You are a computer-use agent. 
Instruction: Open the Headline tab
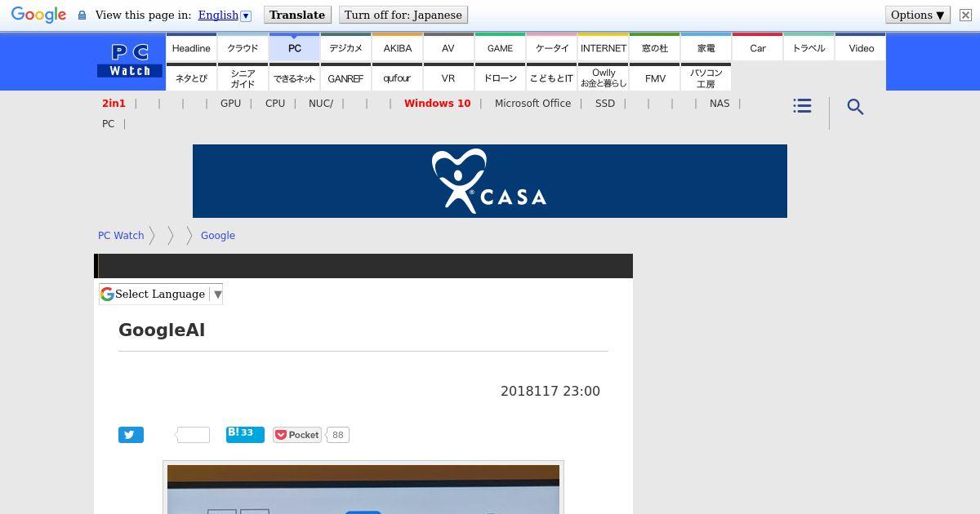point(191,47)
